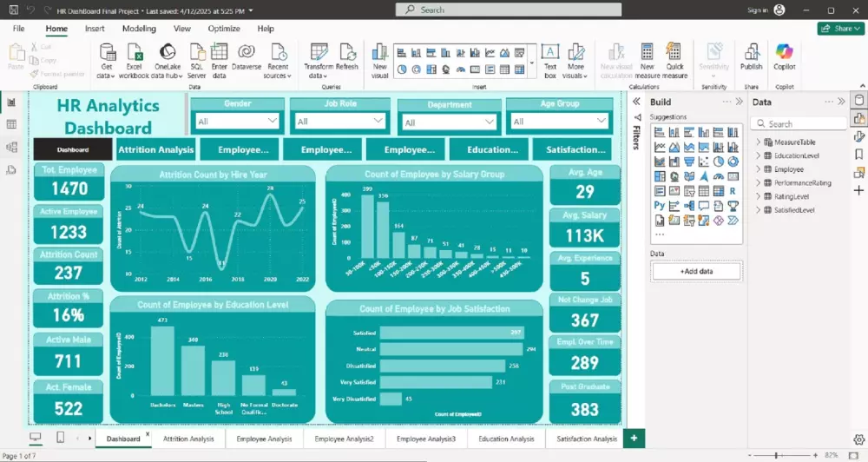Click Add data in Build pane
The height and width of the screenshot is (462, 868).
696,272
